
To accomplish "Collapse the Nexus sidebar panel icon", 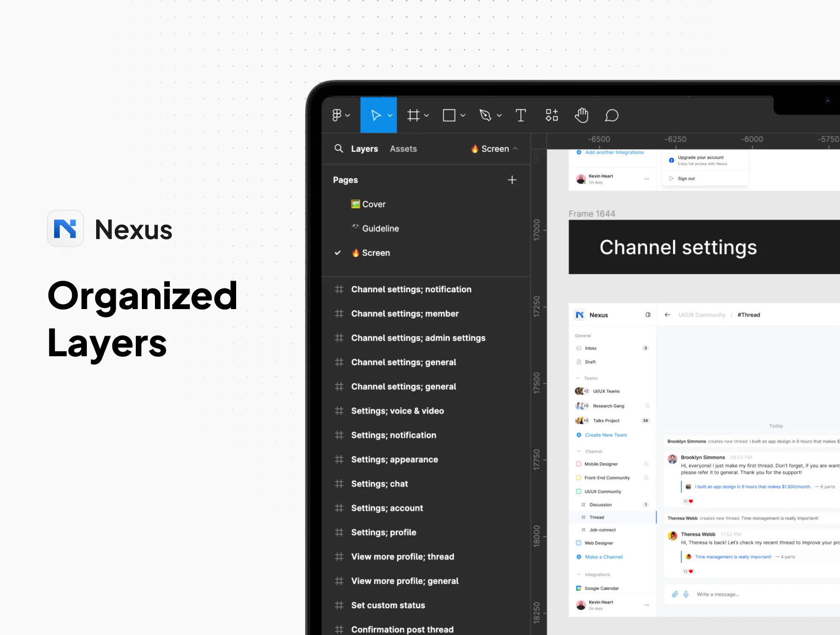I will tap(648, 315).
